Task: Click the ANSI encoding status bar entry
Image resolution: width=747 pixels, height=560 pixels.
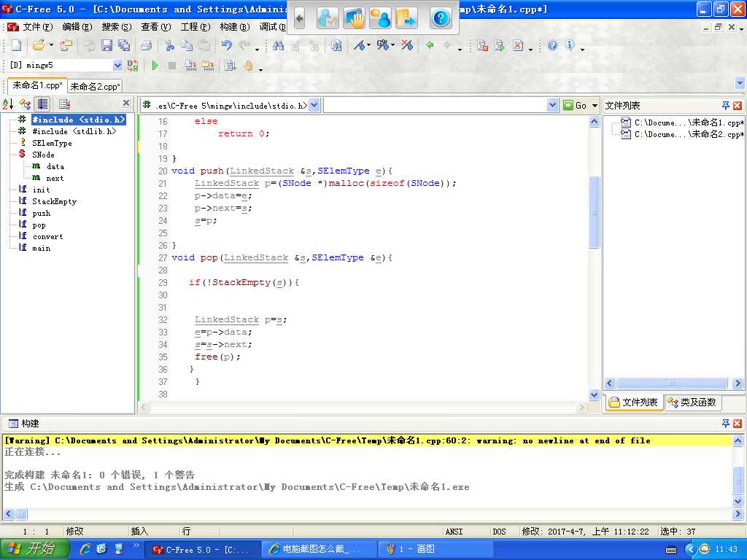Action: click(x=454, y=532)
